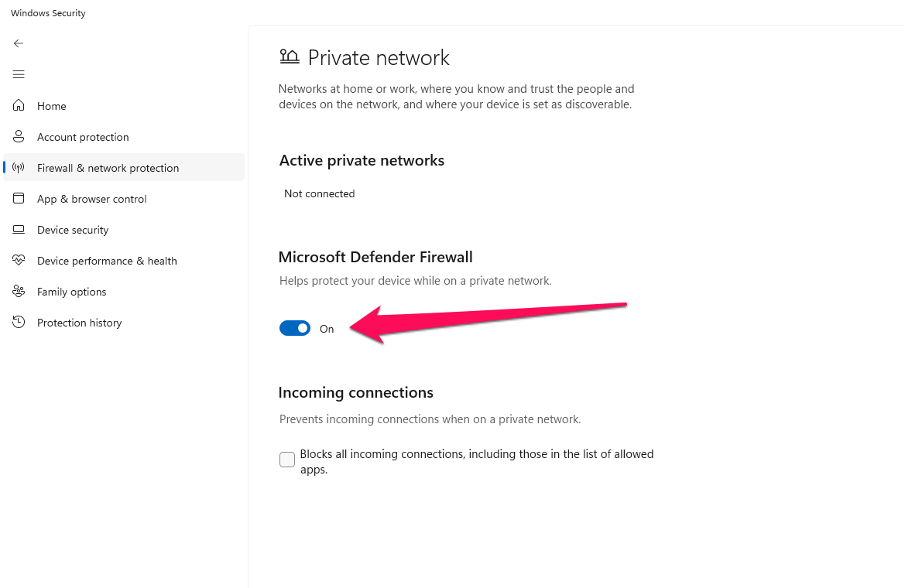905x588 pixels.
Task: Open Protection history from the sidebar
Action: click(80, 322)
